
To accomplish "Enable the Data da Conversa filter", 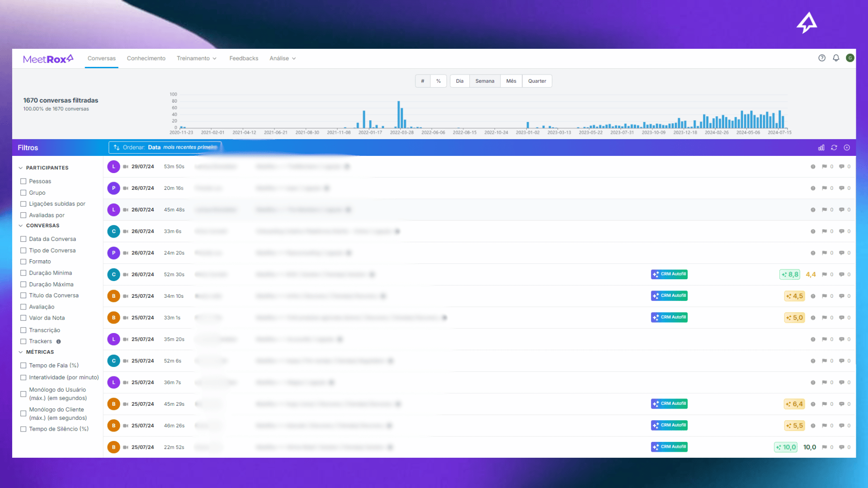I will click(x=24, y=239).
